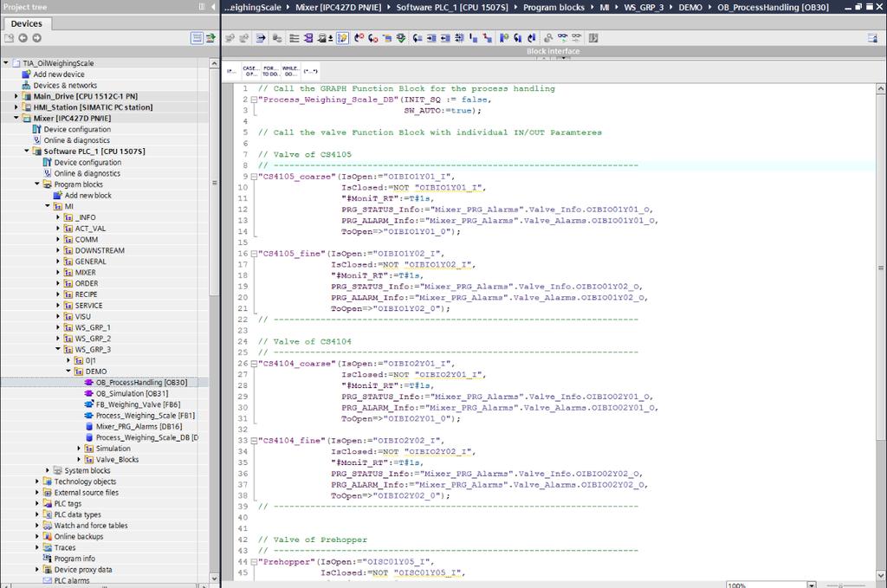The image size is (887, 588).
Task: Insert FOR TO DO loop template
Action: (270, 71)
